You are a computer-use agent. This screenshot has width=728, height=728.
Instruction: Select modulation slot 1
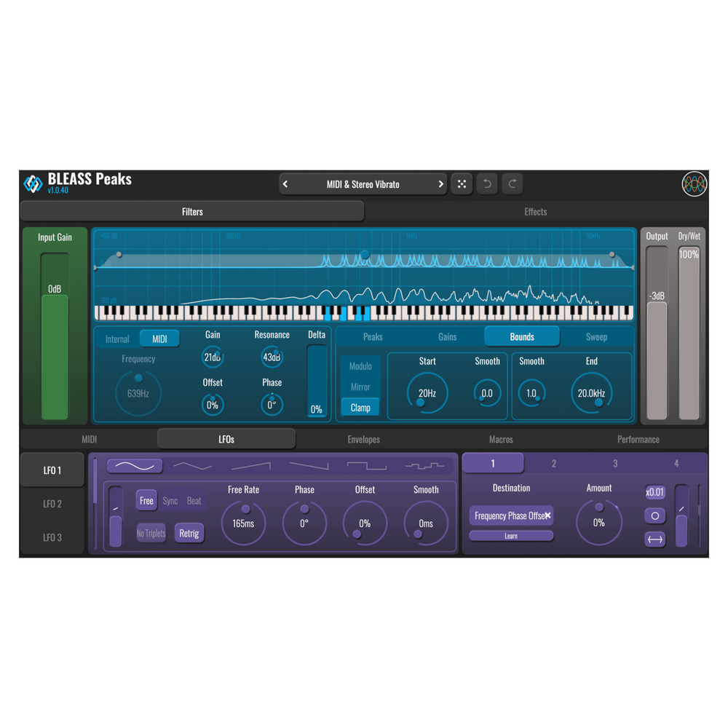pyautogui.click(x=493, y=463)
